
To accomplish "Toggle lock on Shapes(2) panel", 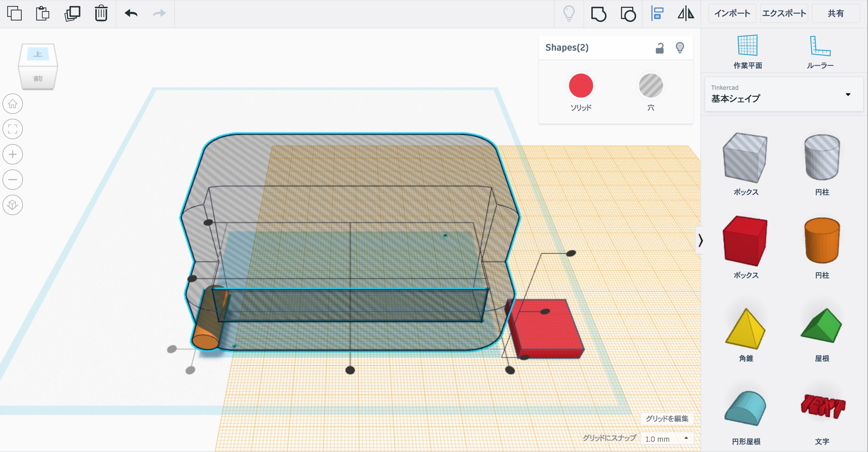I will (x=659, y=48).
